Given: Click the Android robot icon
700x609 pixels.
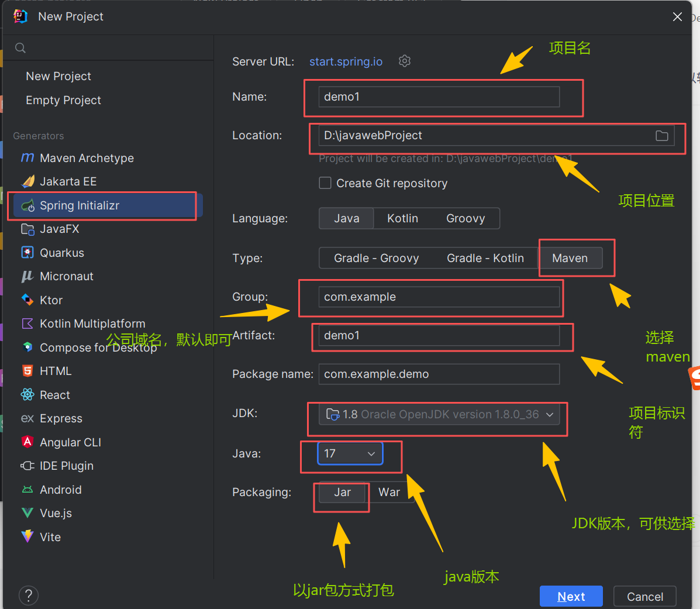Looking at the screenshot, I should tap(27, 490).
